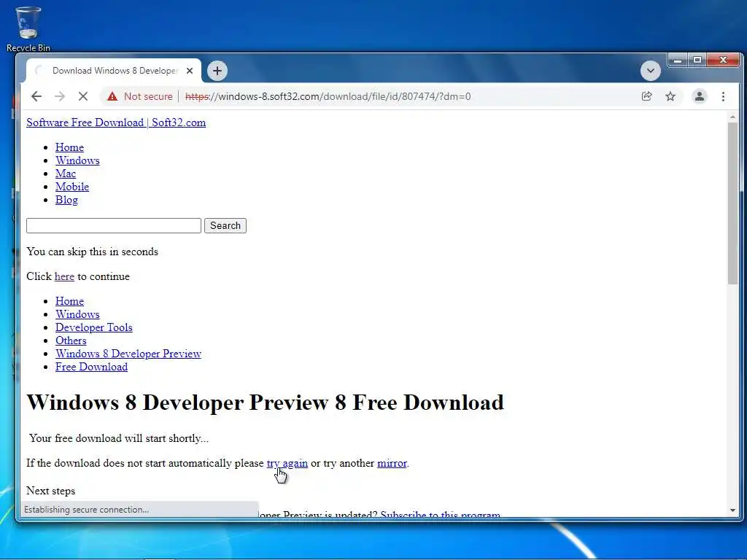Screen dimensions: 747x560
Task: Bookmark this page with the star icon
Action: [670, 96]
